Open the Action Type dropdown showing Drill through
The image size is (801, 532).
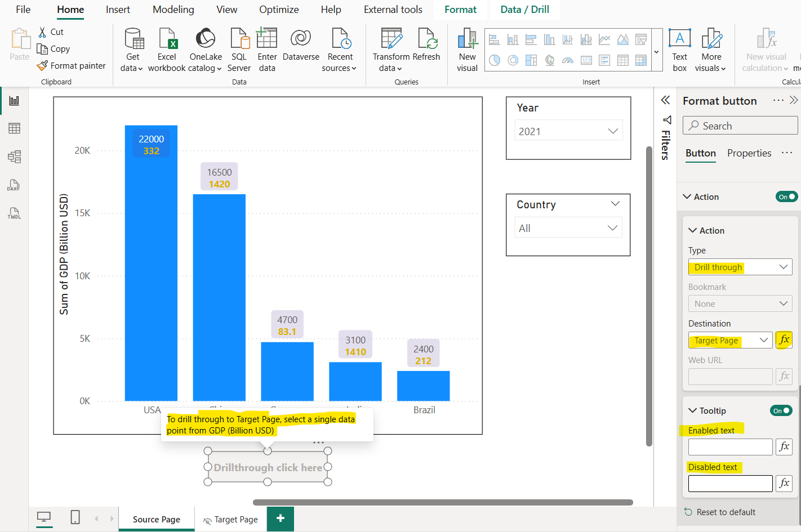point(740,267)
